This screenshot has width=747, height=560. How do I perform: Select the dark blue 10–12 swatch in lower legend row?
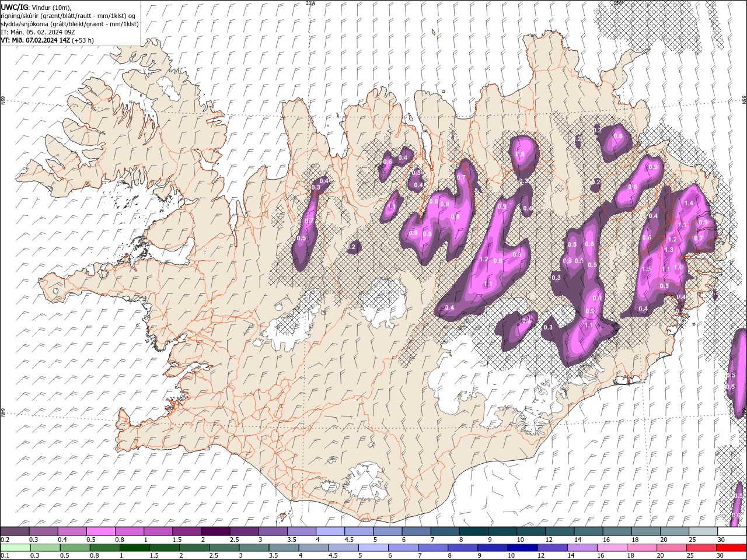click(x=523, y=548)
